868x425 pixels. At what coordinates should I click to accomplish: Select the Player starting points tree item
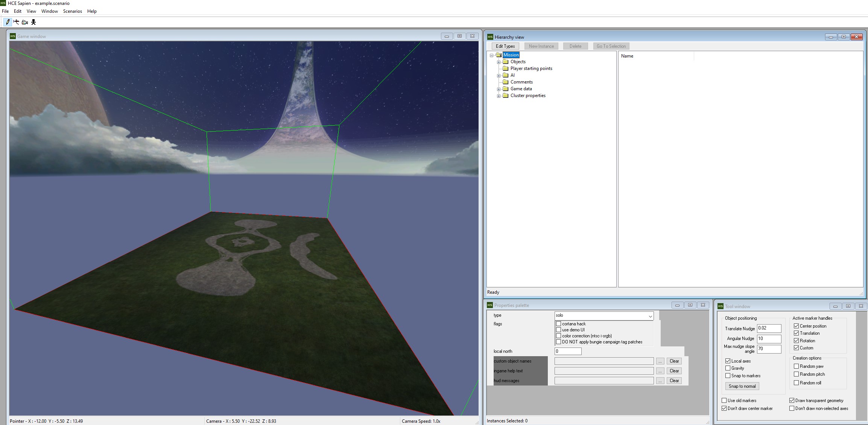coord(531,68)
